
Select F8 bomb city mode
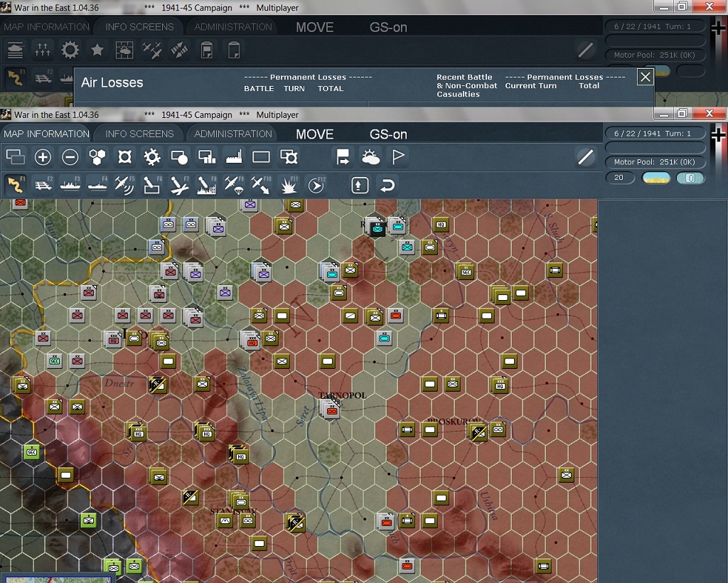[x=207, y=185]
